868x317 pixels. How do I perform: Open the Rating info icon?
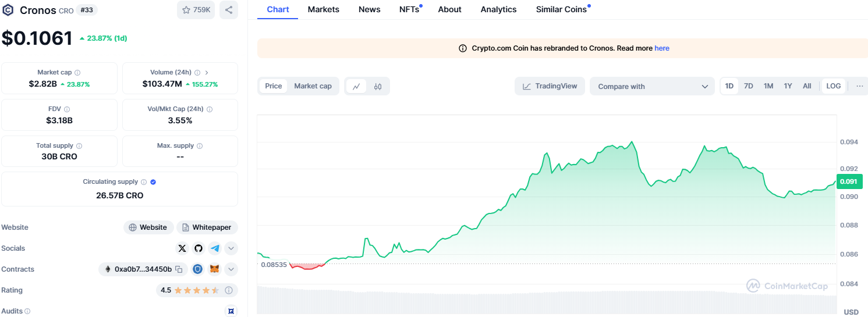229,290
